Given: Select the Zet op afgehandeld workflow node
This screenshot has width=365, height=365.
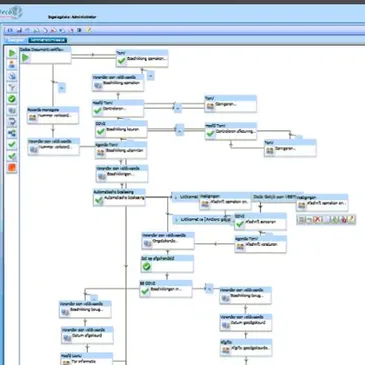Looking at the screenshot, I should 167,264.
